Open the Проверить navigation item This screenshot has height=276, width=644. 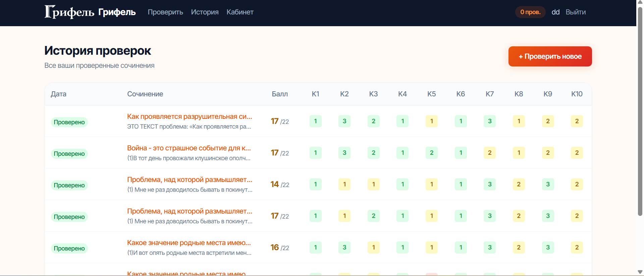tap(165, 12)
